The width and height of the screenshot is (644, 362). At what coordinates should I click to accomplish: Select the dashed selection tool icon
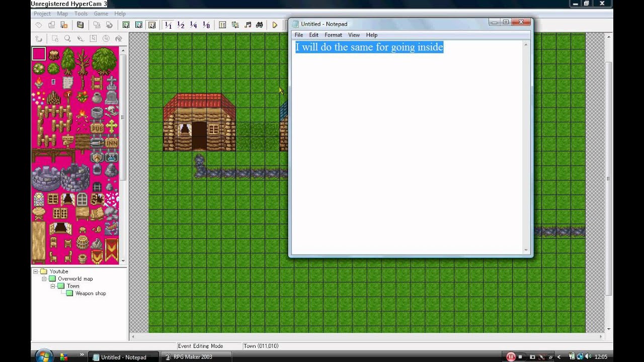[x=55, y=38]
